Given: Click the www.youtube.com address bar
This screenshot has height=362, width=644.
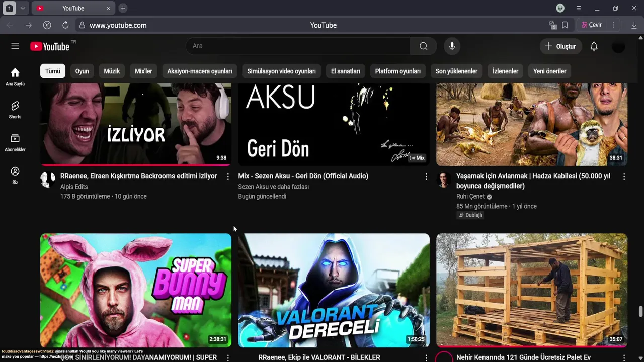Looking at the screenshot, I should [118, 25].
